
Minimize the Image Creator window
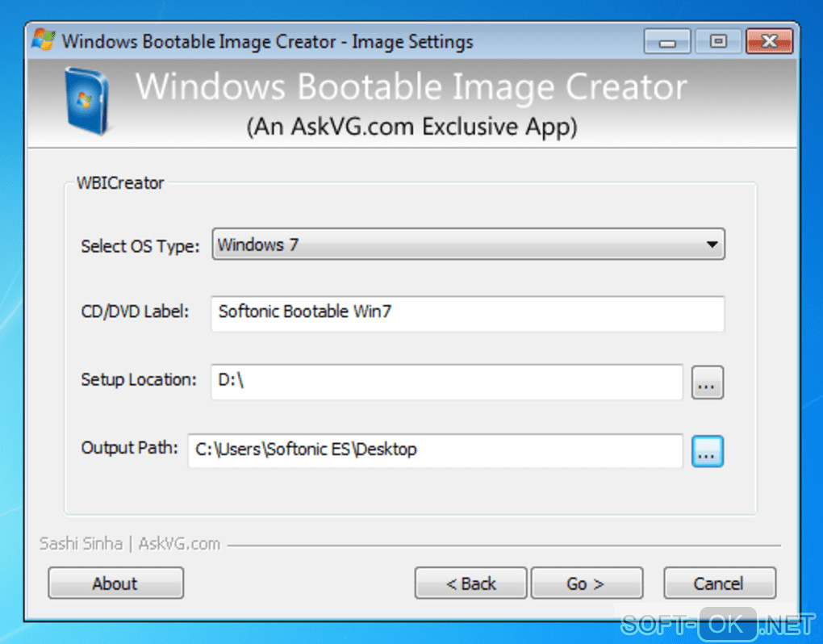(667, 41)
